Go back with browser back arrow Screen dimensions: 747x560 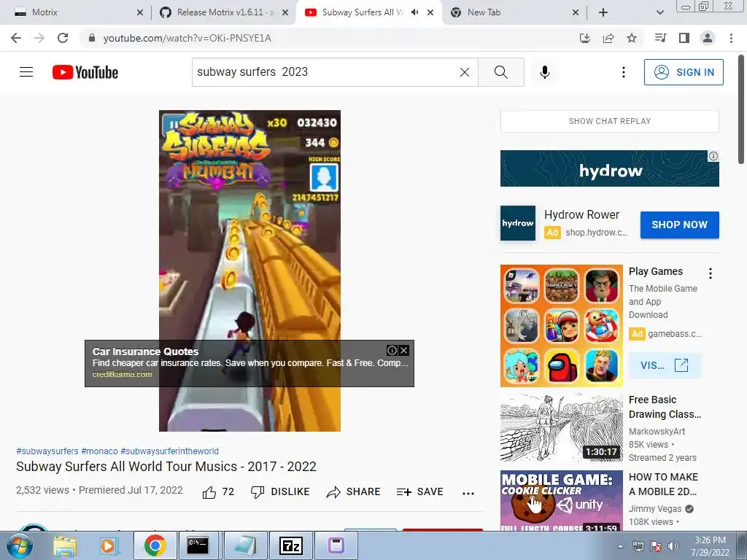(16, 38)
